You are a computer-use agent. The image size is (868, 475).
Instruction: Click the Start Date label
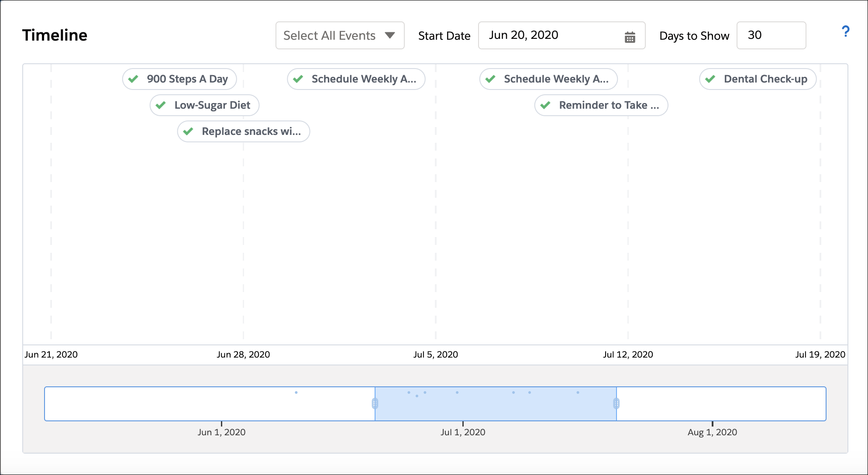(x=444, y=36)
